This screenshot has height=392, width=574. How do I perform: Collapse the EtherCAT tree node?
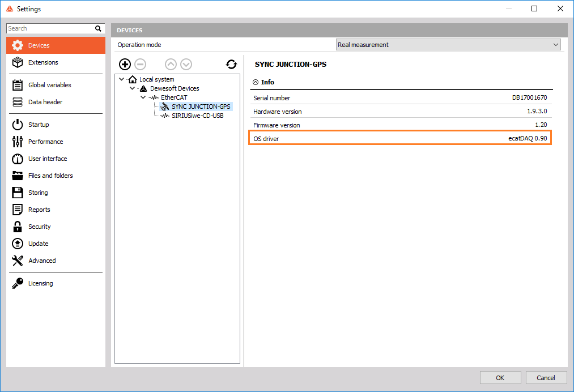point(143,97)
